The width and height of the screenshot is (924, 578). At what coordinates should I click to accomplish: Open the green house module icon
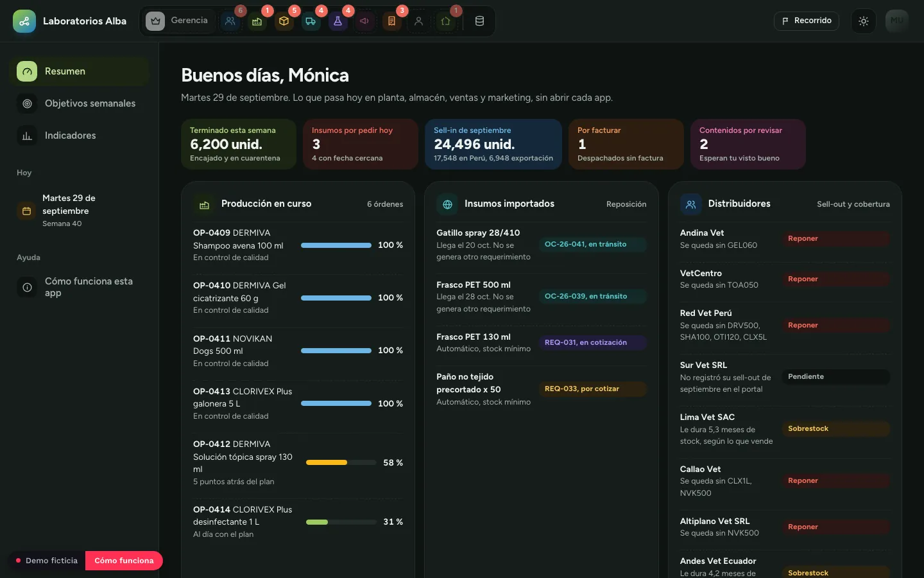pos(445,21)
